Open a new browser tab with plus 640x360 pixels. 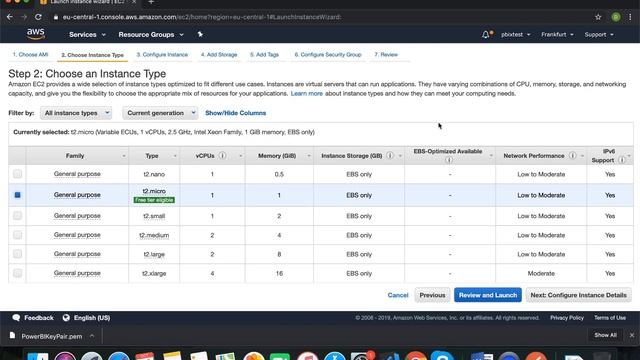tap(151, 2)
